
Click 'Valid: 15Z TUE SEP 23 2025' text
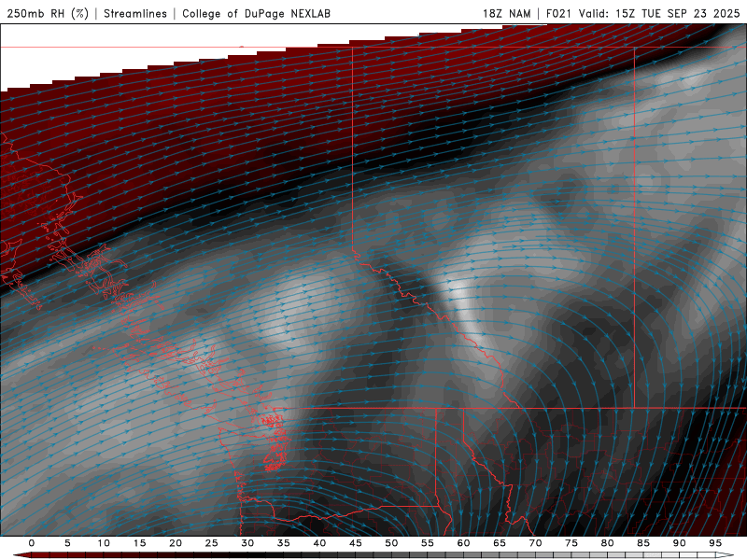[x=659, y=13]
